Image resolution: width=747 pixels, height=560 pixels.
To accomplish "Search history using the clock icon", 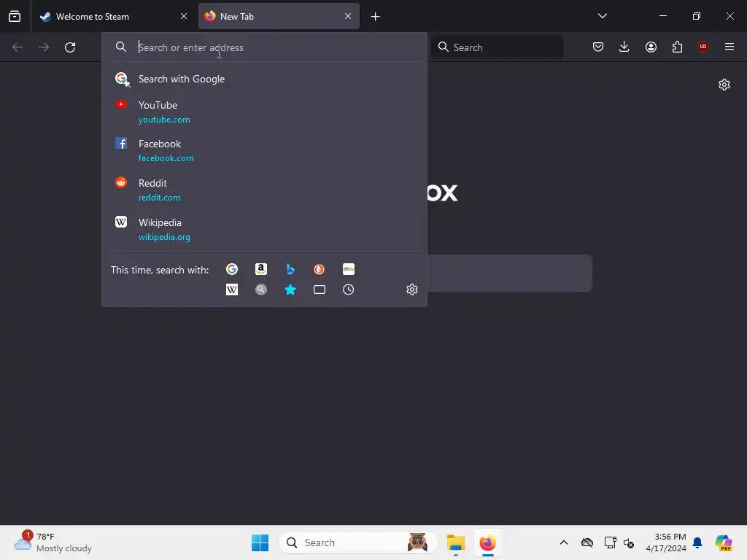I will click(x=348, y=289).
